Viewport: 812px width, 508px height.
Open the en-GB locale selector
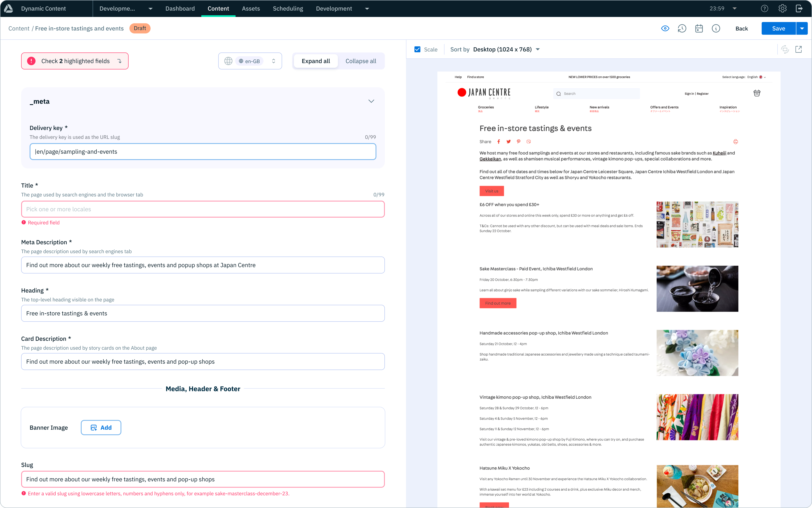pyautogui.click(x=250, y=61)
